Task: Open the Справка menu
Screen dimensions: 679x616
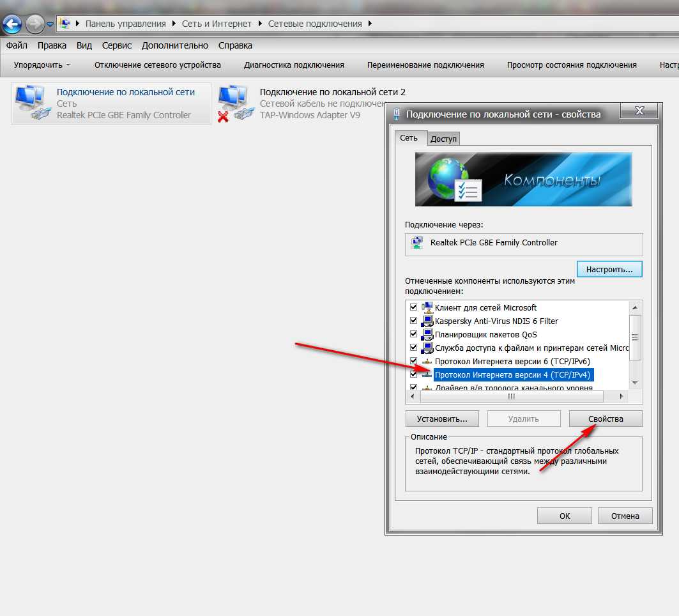Action: tap(235, 45)
